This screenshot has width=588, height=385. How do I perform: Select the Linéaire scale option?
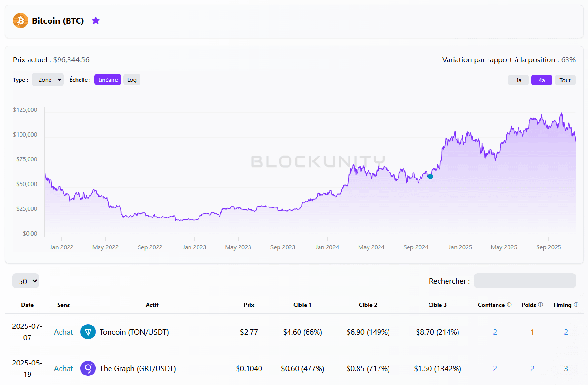(108, 79)
